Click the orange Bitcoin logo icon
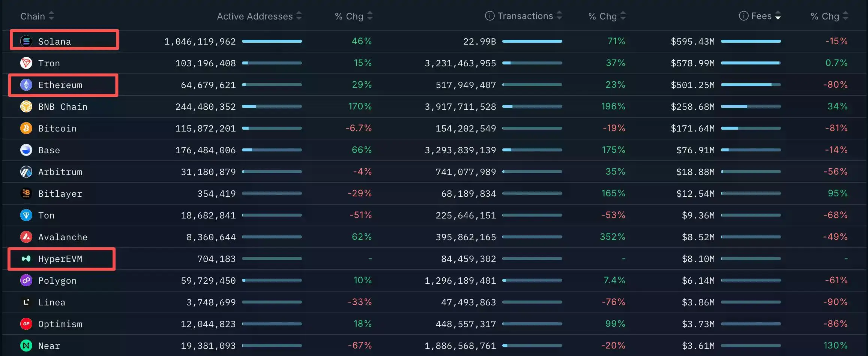 26,128
